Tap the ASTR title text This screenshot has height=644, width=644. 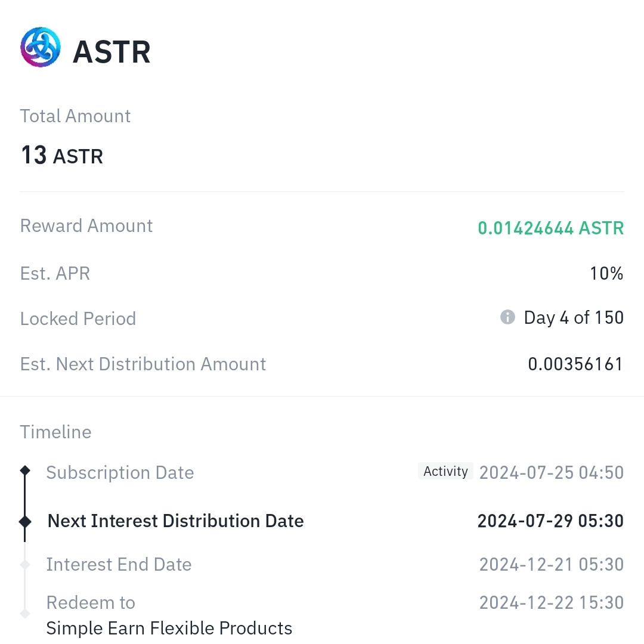pyautogui.click(x=112, y=52)
